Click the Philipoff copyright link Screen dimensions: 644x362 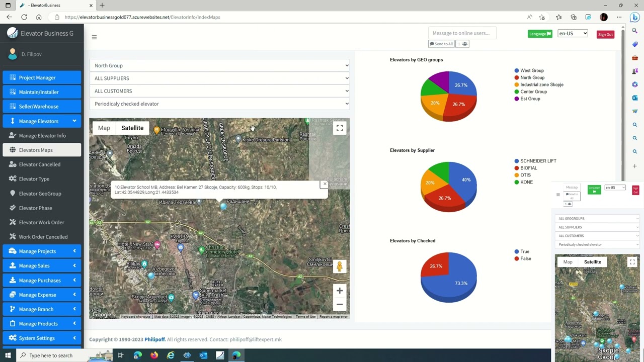click(x=155, y=339)
